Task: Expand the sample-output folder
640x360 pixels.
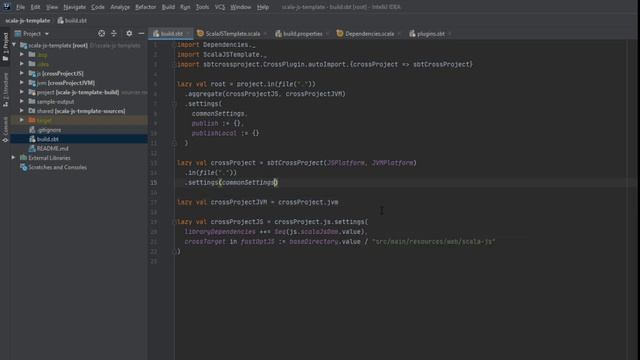Action: point(22,101)
